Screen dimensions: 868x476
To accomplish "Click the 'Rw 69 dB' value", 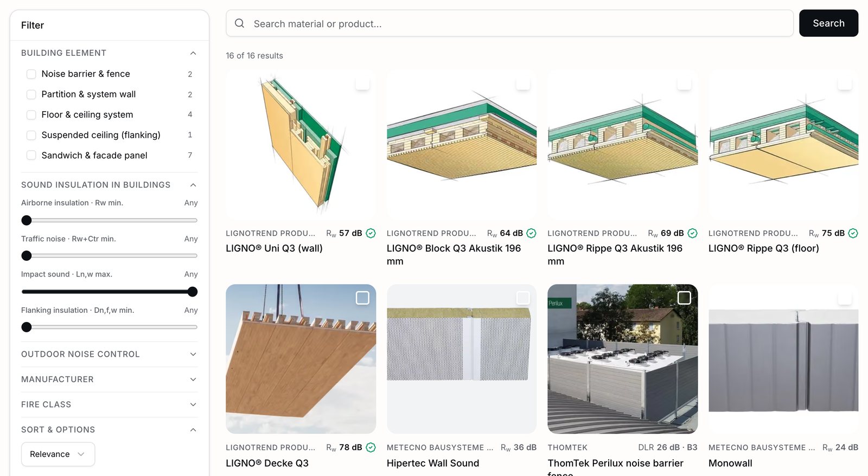I will click(x=666, y=233).
